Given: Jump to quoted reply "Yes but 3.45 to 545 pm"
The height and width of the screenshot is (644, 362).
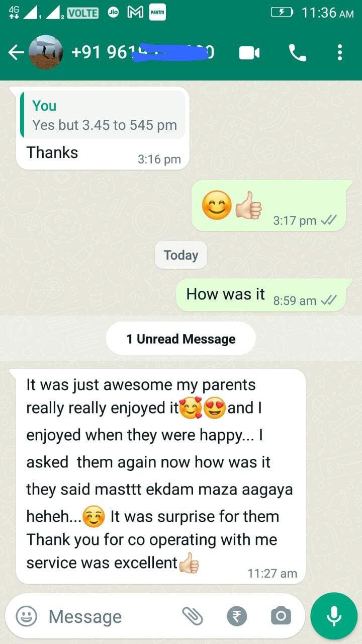Looking at the screenshot, I should (x=103, y=115).
